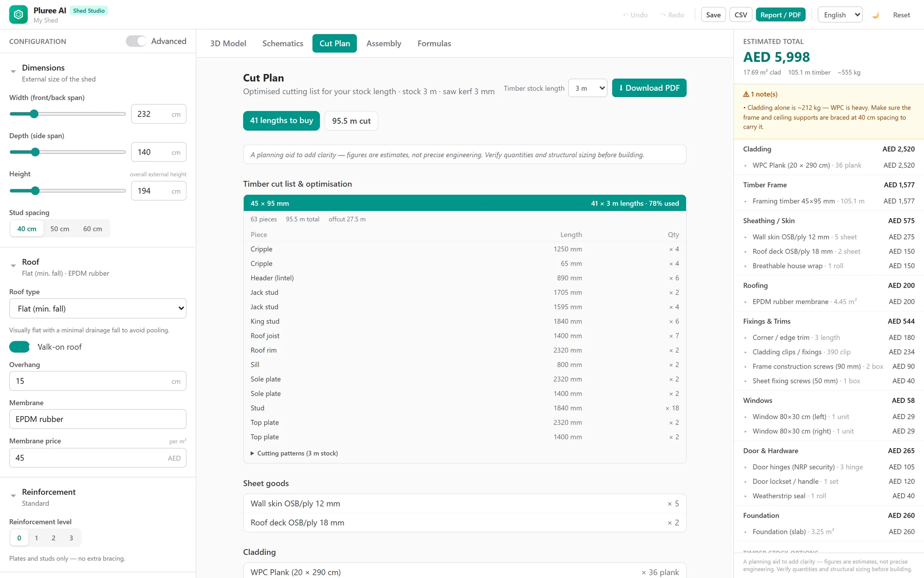Expand Window 80×30 cm (right) line arrow
Screen dimensions: 924x578
click(x=746, y=431)
